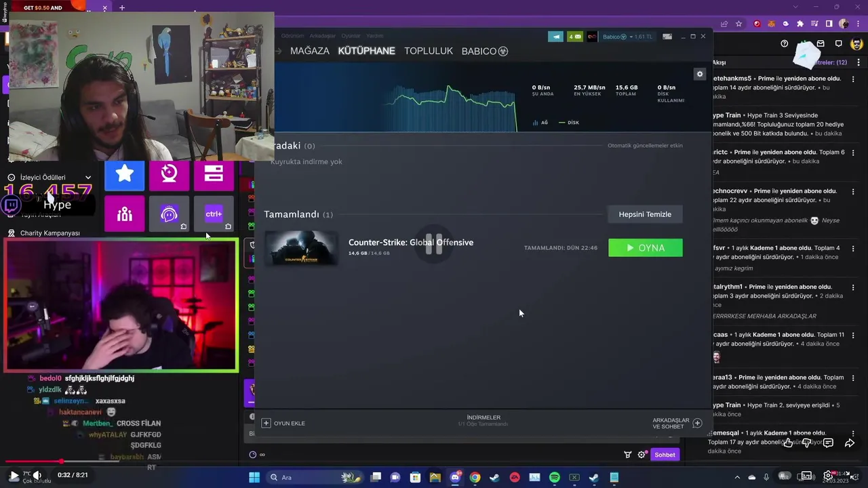
Task: Click Hepsini Temizle button
Action: point(645,214)
